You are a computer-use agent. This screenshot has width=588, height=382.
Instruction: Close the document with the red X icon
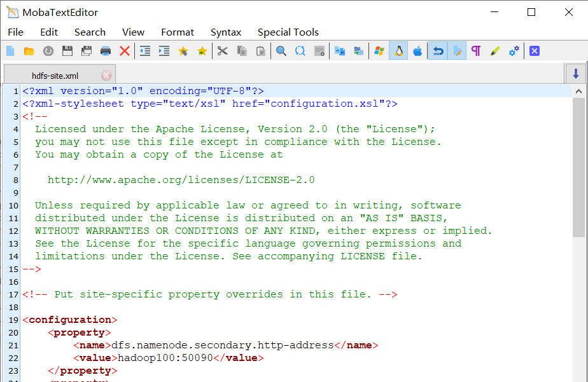(125, 51)
